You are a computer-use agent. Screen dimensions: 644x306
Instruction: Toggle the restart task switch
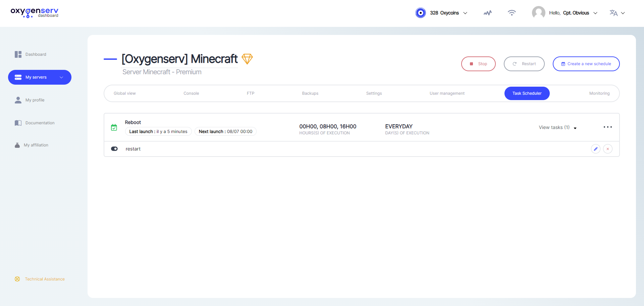[x=114, y=149]
